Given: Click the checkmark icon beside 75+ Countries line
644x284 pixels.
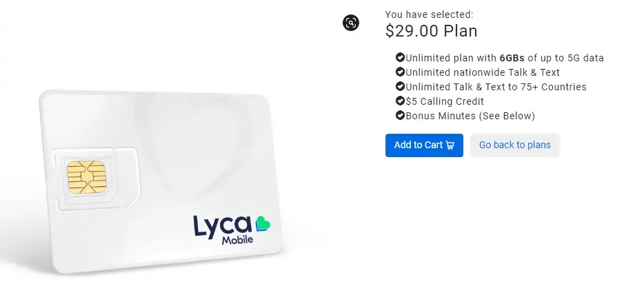Looking at the screenshot, I should pyautogui.click(x=400, y=87).
